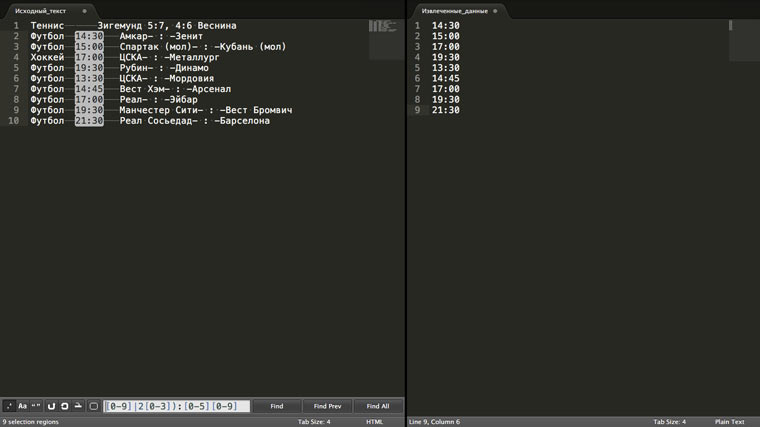Click the Find Prev button
Image resolution: width=760 pixels, height=427 pixels.
pyautogui.click(x=327, y=406)
